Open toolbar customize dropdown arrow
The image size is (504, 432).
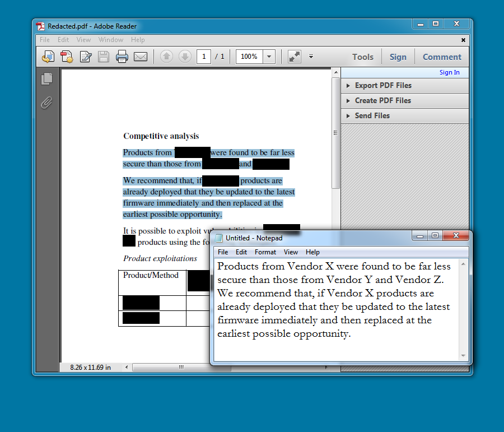311,57
